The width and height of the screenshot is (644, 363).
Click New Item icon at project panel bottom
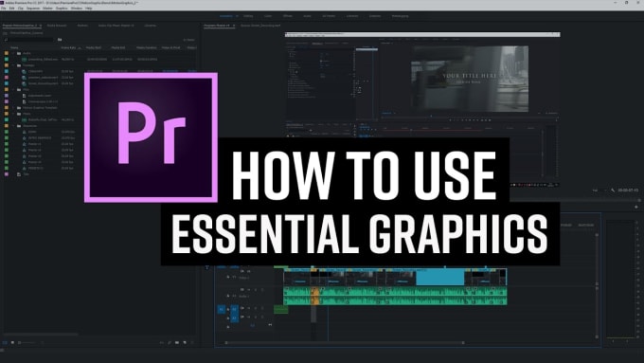coord(185,342)
